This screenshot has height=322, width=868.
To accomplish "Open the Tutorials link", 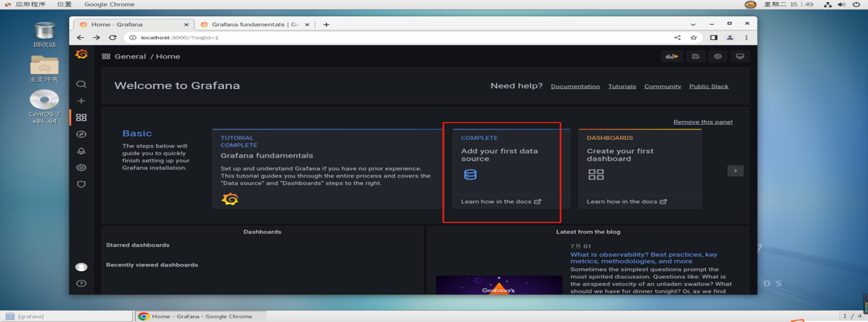I will tap(622, 86).
